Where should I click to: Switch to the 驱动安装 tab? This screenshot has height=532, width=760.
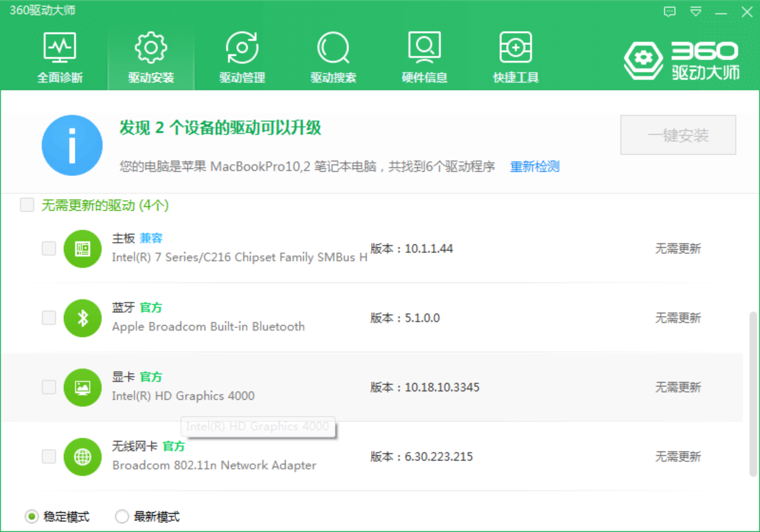[151, 58]
